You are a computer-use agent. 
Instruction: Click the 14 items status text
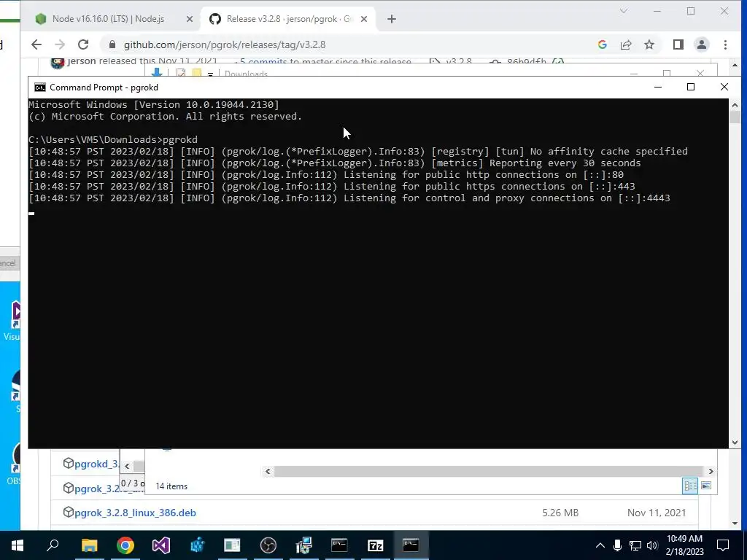(171, 486)
